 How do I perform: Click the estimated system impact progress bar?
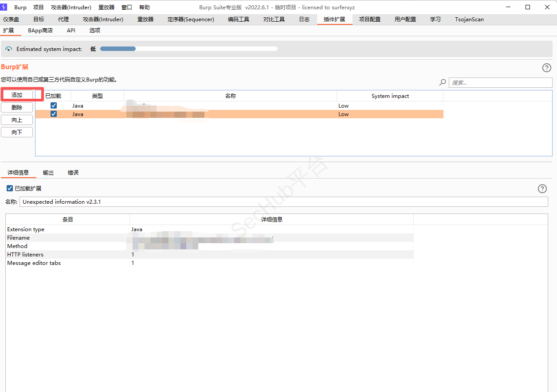188,49
